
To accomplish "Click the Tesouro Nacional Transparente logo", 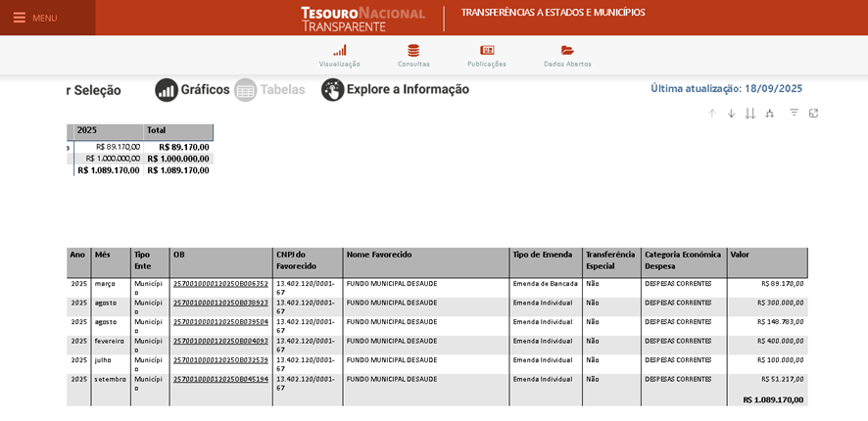I will [362, 19].
